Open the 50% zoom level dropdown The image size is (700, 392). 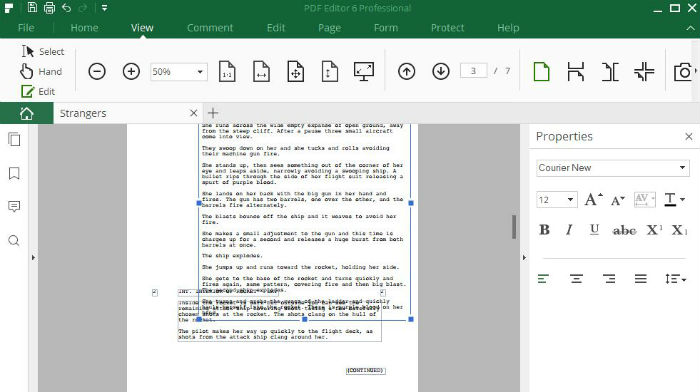200,71
